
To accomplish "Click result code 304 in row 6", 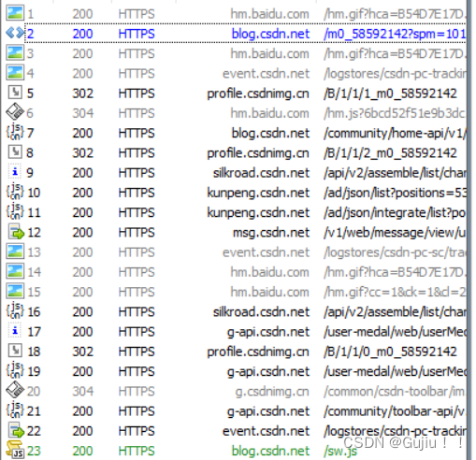I will point(82,113).
